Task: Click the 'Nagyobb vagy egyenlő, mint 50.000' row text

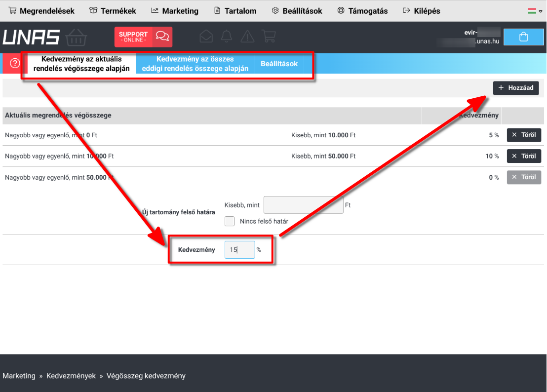Action: click(59, 178)
